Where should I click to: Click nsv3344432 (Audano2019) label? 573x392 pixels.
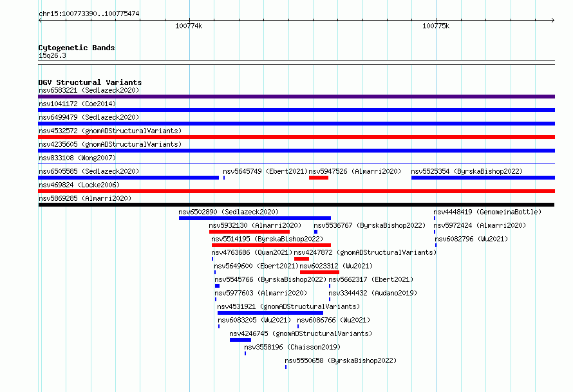[x=373, y=293]
